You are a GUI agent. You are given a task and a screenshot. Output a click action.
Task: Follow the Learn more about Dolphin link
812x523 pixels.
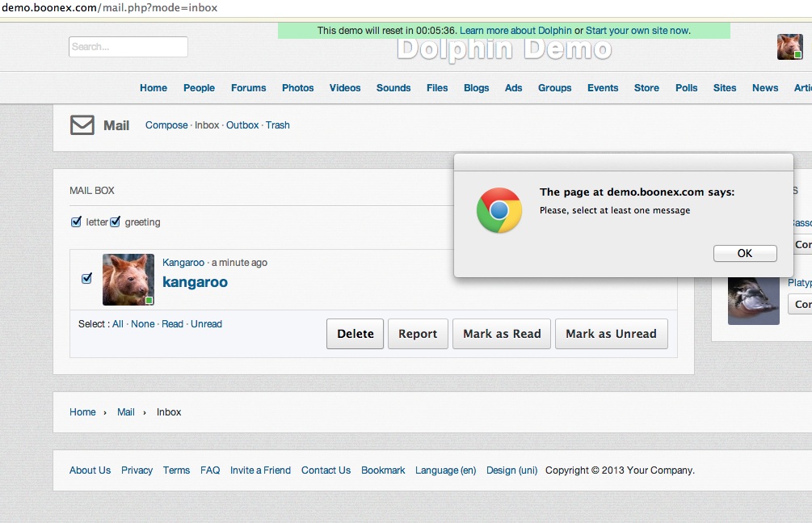515,31
